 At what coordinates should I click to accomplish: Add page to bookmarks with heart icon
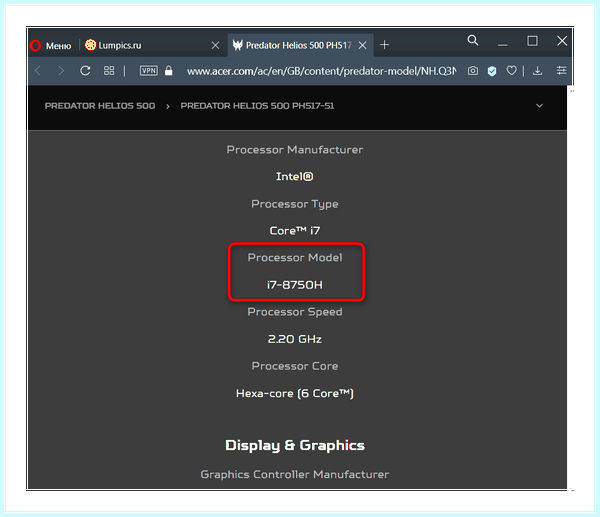(x=512, y=70)
